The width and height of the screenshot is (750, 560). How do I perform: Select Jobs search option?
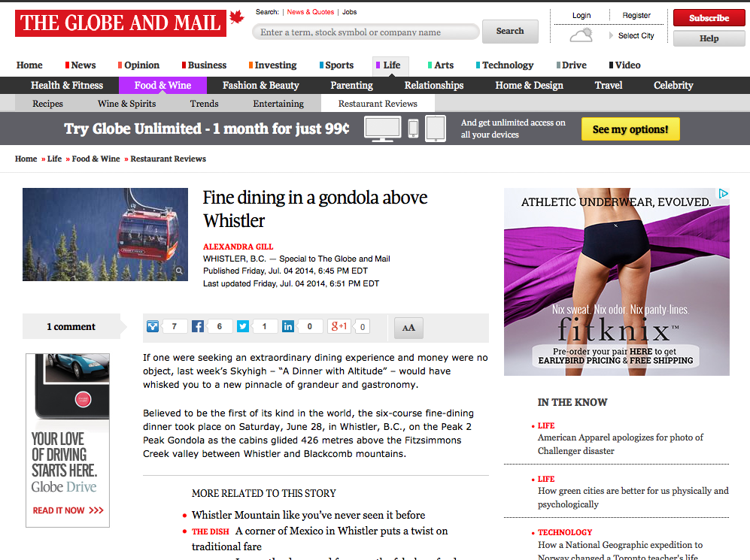pos(349,12)
